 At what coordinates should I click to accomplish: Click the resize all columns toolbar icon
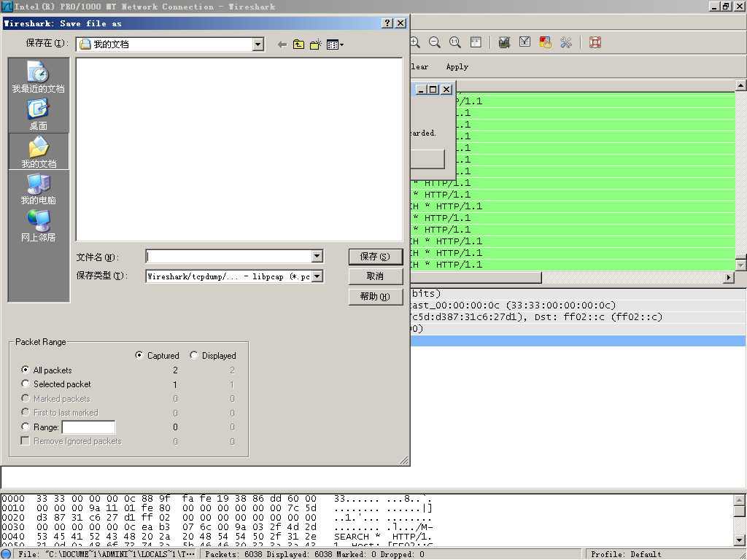[x=476, y=42]
